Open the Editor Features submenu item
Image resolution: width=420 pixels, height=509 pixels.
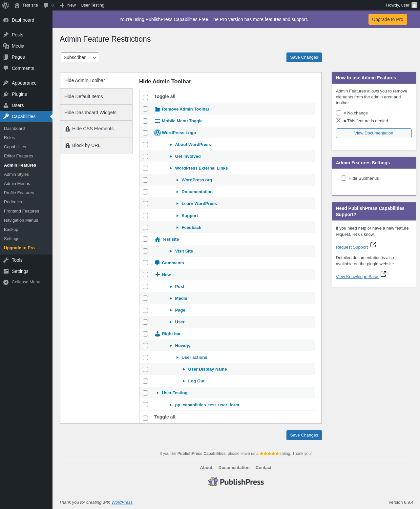tap(18, 156)
